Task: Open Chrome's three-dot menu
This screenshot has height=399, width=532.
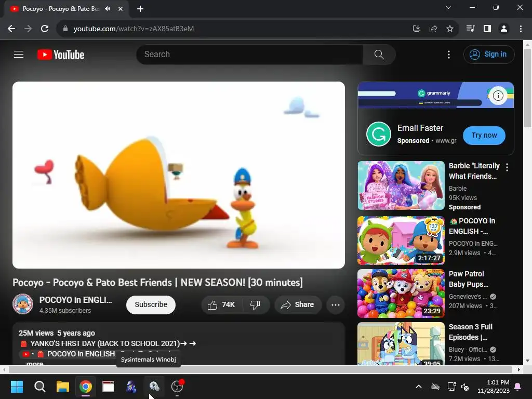Action: coord(521,29)
